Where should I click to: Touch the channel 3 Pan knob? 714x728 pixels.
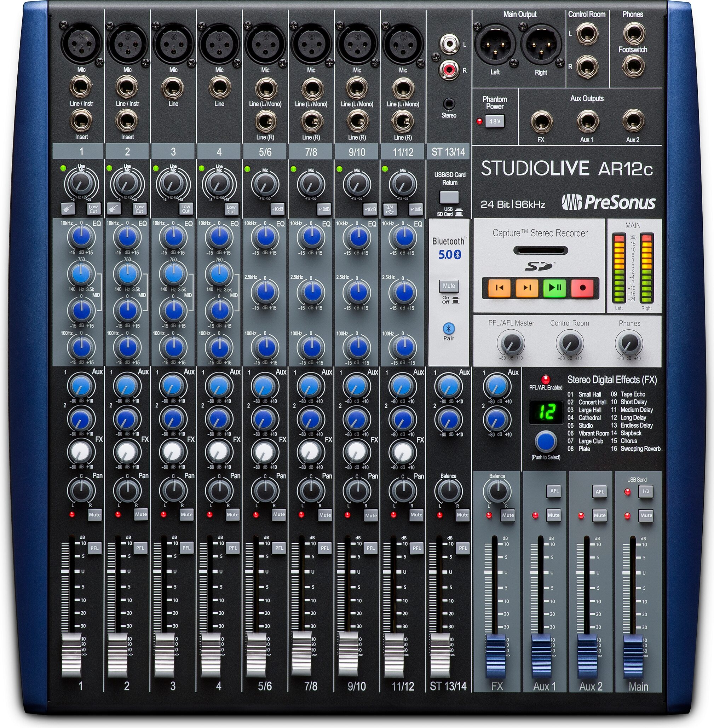(173, 490)
